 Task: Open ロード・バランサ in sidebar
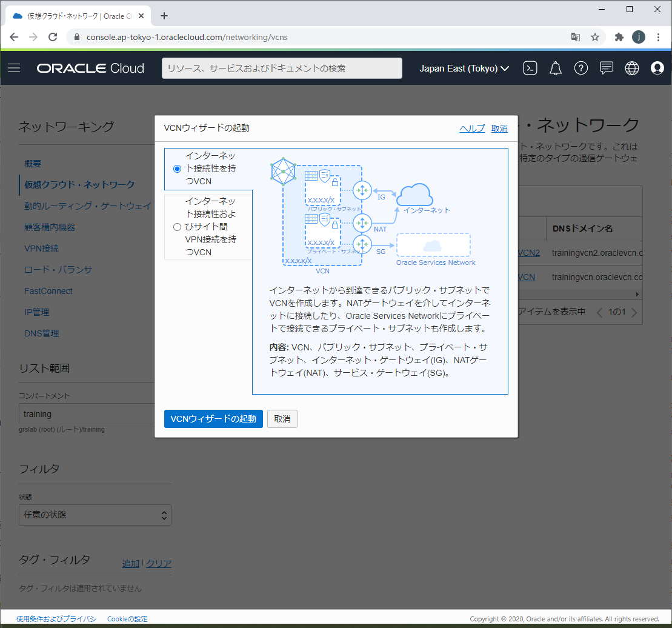pos(58,270)
